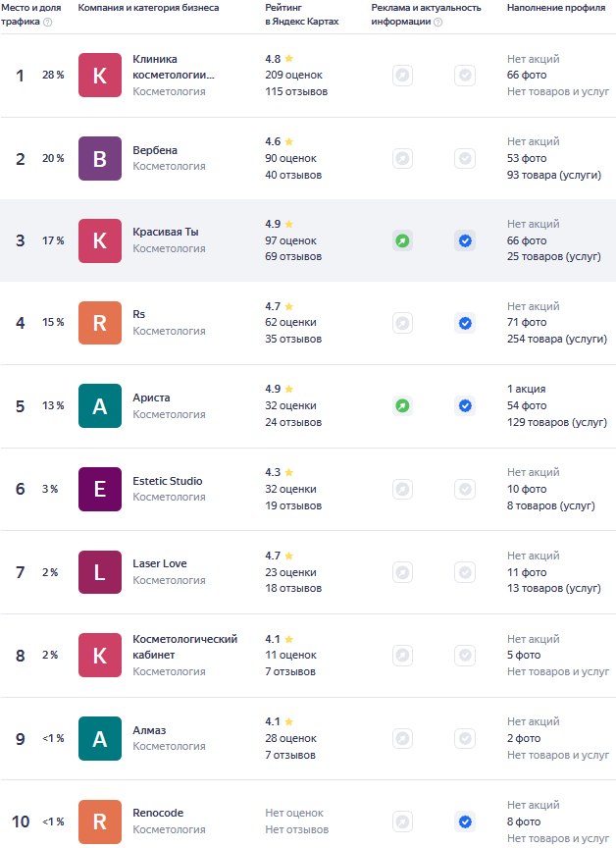Screen dimensions: 616x848
Task: Click the verified badge in the Косметологический кабинет row
Action: tap(465, 655)
